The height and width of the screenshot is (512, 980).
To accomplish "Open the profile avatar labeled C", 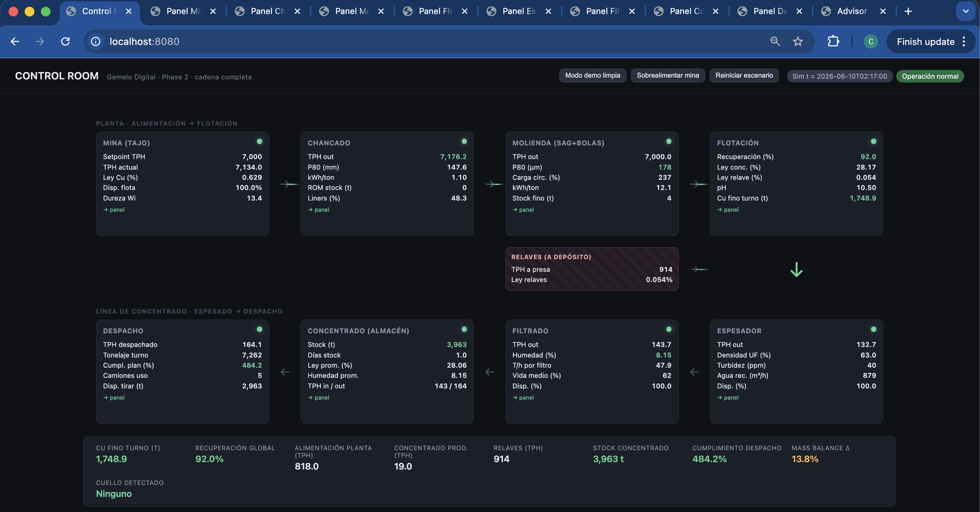I will tap(871, 41).
